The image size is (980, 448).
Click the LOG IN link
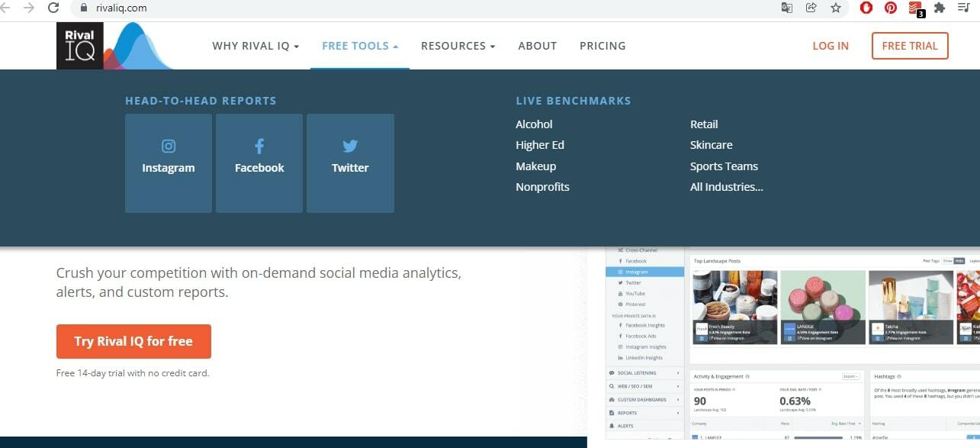click(x=831, y=46)
